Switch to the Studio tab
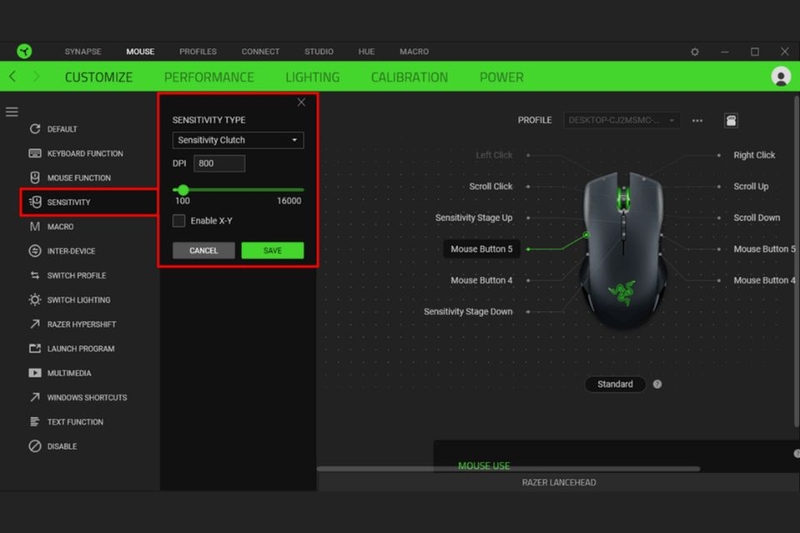This screenshot has width=800, height=533. pyautogui.click(x=319, y=52)
